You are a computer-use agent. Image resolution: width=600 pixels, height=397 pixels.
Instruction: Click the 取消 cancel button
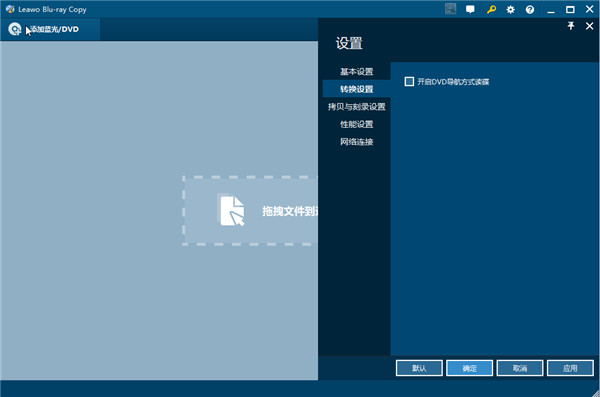point(520,368)
